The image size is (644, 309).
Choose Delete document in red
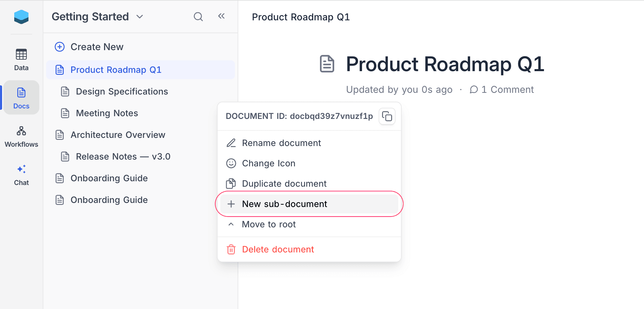(278, 249)
